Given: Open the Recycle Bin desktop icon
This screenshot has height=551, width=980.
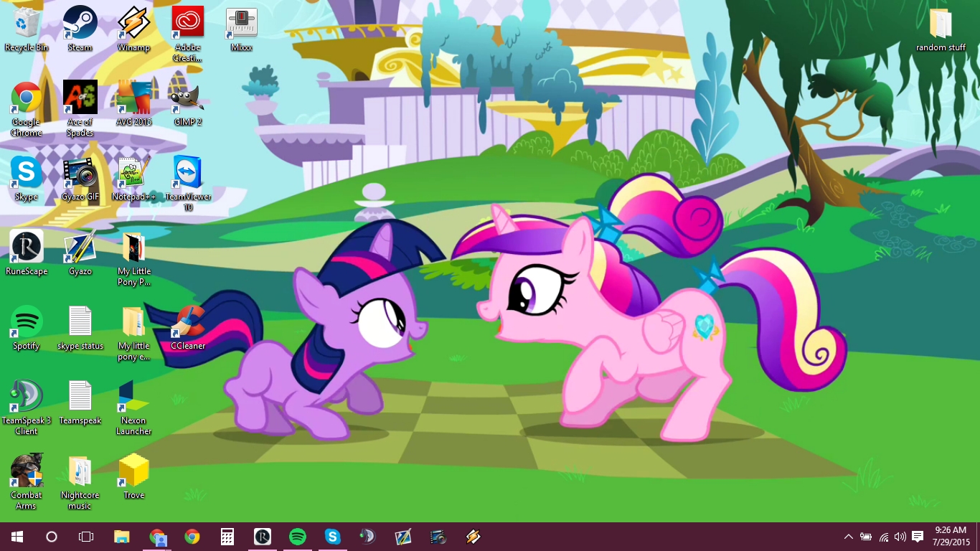Looking at the screenshot, I should tap(27, 29).
